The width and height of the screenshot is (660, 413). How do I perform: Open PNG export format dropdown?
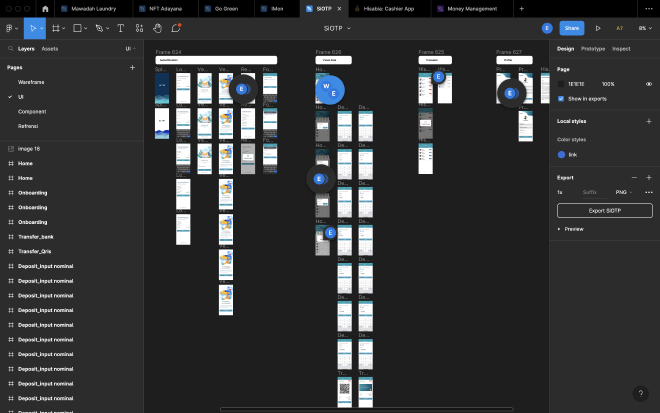tap(624, 192)
